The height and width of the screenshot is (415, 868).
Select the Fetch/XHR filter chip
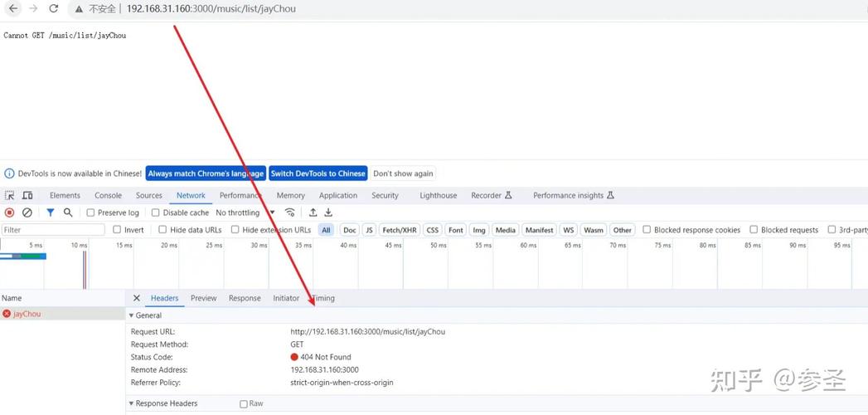(399, 230)
